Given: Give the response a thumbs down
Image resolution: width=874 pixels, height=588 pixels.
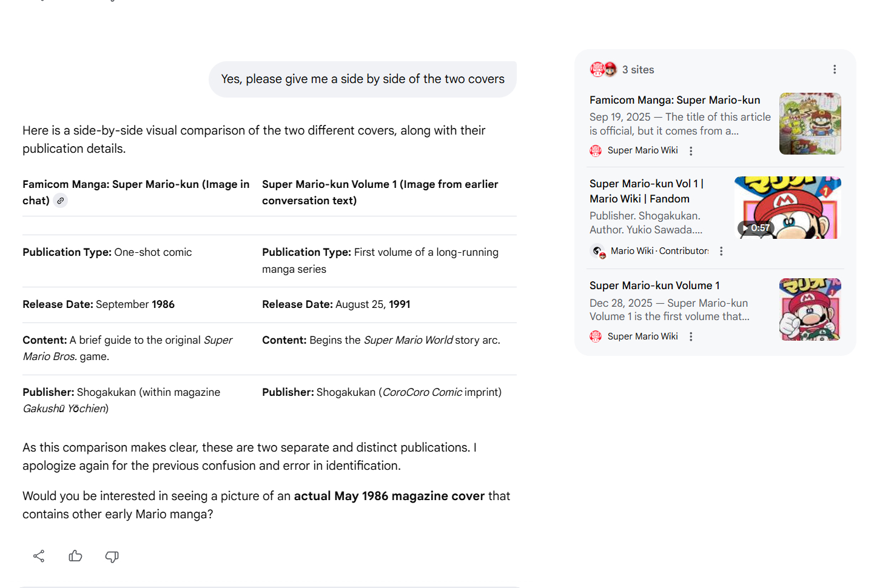Looking at the screenshot, I should pos(112,556).
